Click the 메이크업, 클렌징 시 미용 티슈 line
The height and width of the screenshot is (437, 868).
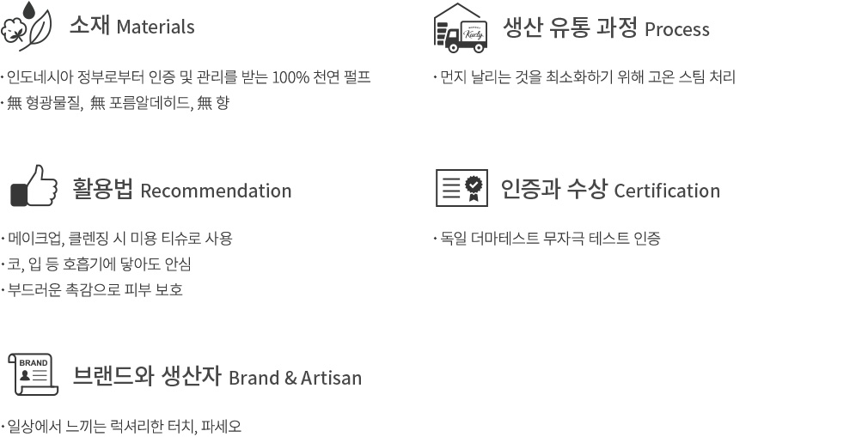(117, 239)
